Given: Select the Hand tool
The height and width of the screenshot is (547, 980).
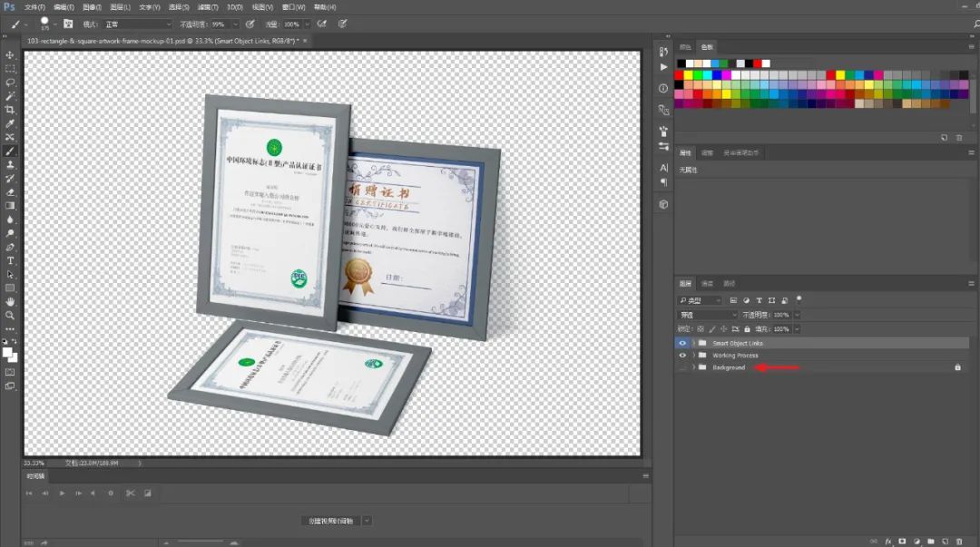Looking at the screenshot, I should point(10,302).
